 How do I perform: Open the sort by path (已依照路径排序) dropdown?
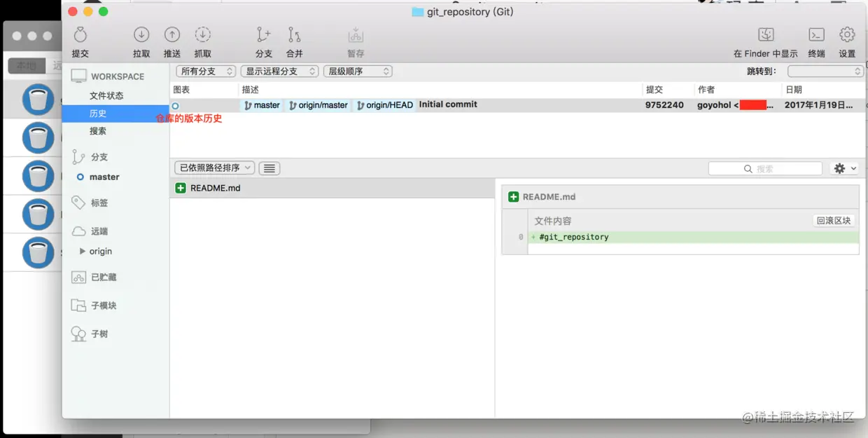(214, 168)
